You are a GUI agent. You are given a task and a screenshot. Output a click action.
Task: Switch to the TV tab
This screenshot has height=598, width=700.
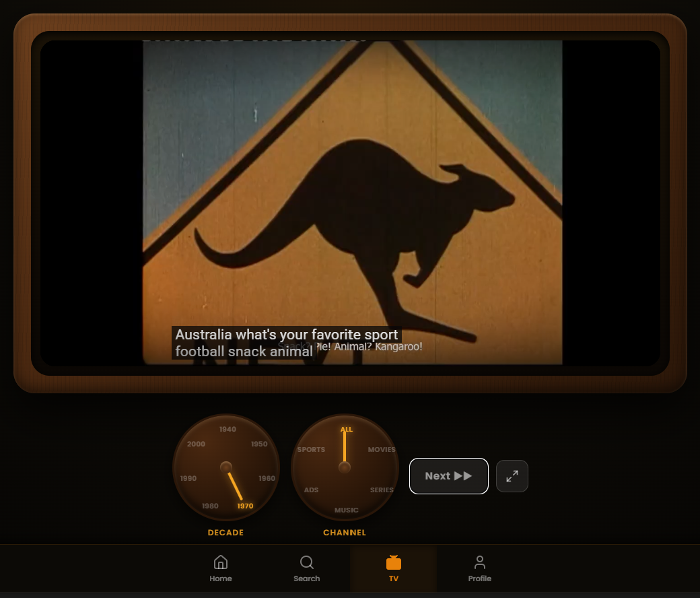point(393,568)
